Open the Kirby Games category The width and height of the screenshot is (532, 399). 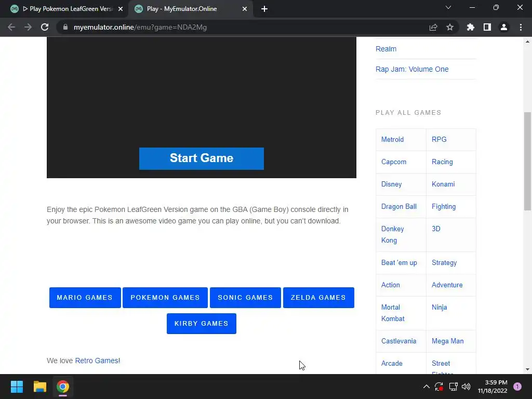point(202,324)
